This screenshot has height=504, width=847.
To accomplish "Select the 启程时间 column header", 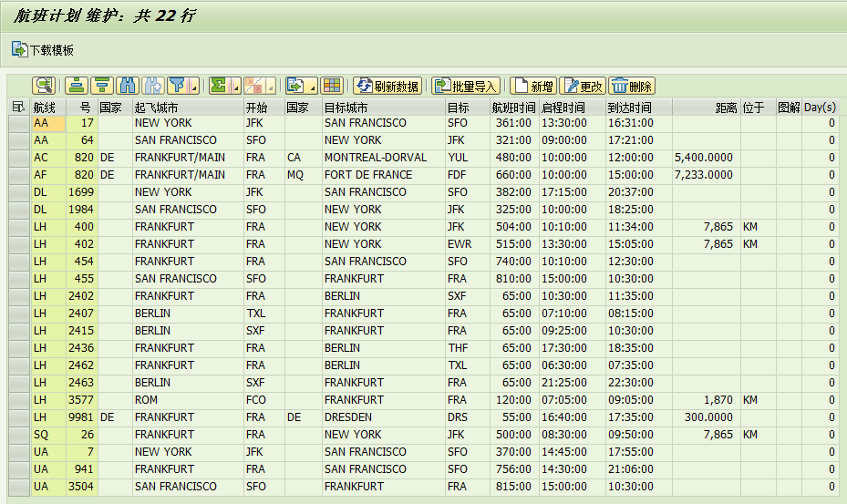I will [572, 107].
